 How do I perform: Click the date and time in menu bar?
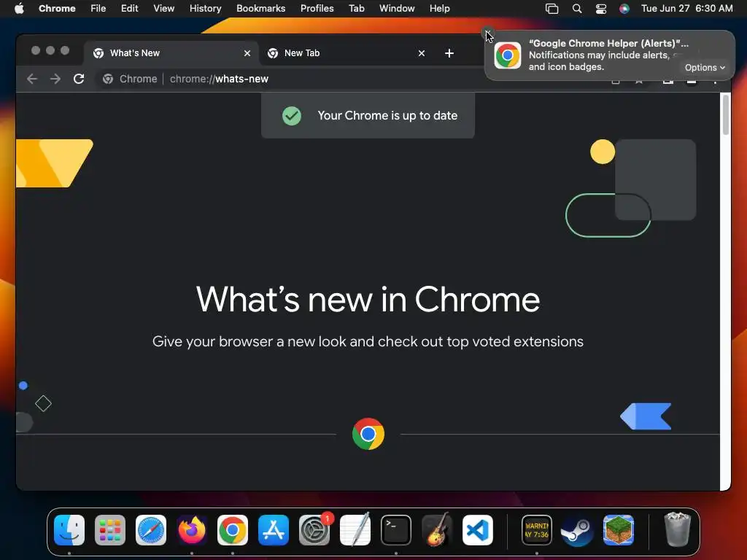point(687,9)
